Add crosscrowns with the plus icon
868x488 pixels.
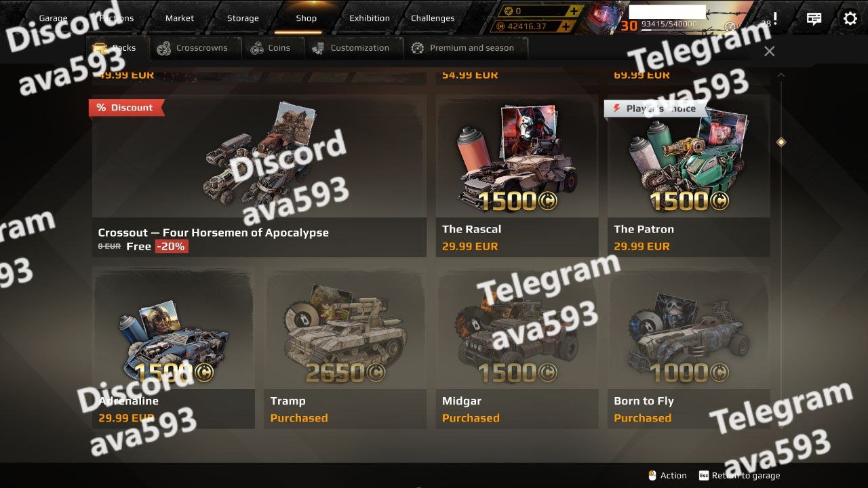click(574, 12)
